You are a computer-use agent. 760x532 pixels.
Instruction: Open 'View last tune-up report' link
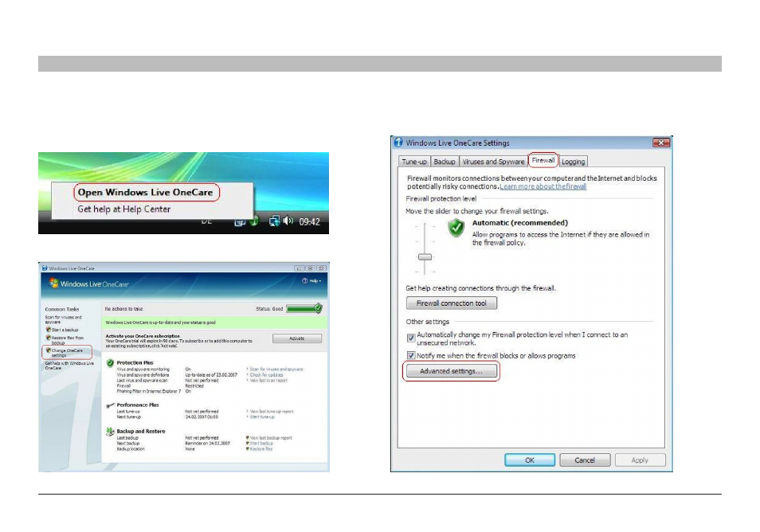click(x=272, y=412)
